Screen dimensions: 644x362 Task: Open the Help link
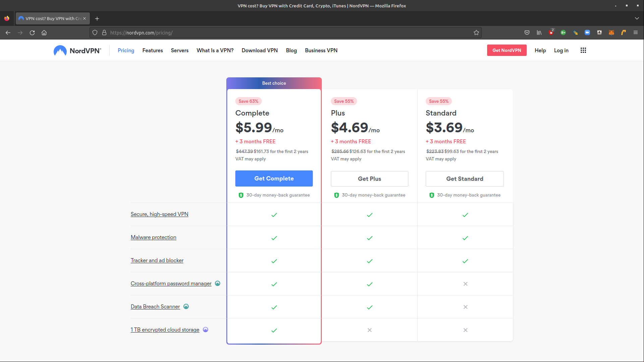pyautogui.click(x=540, y=50)
